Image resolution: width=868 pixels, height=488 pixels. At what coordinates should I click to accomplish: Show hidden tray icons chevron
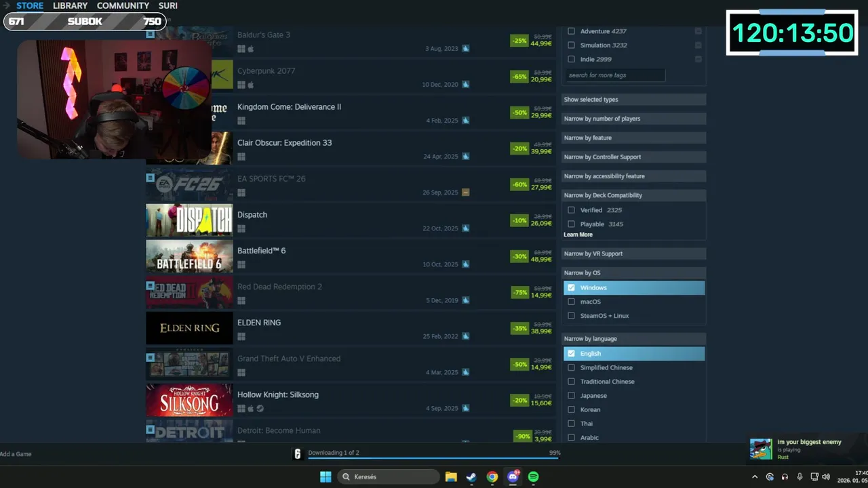click(755, 477)
